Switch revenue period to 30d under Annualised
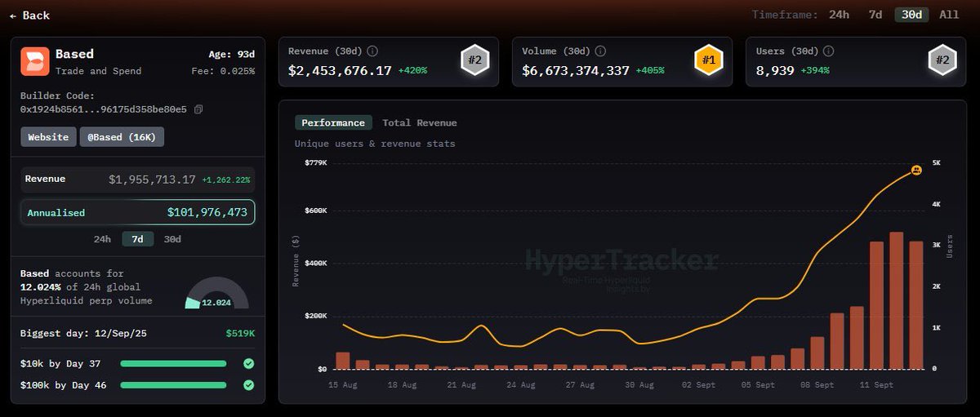 [172, 239]
